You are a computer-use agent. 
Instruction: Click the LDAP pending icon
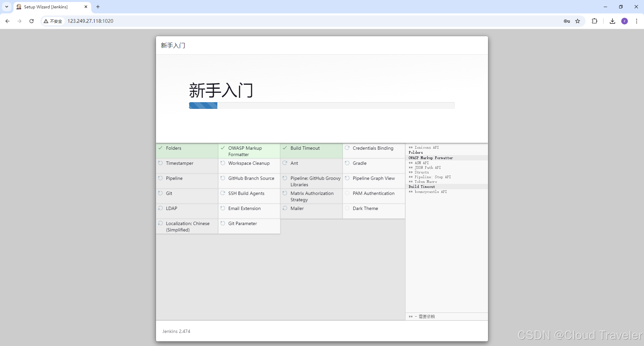[x=160, y=208]
